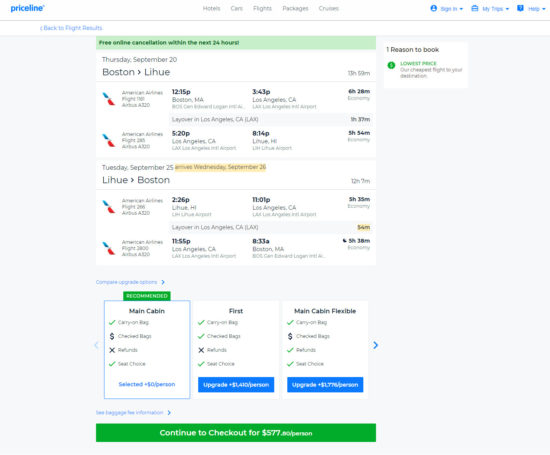Click Checked Bags checkmark in First
The height and width of the screenshot is (455, 550).
pyautogui.click(x=201, y=336)
